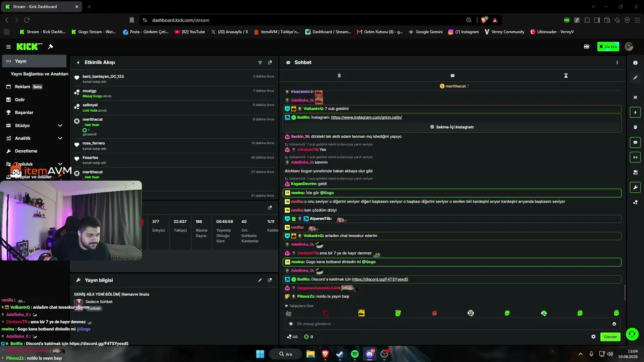
Task: Click the YouTube bookmark
Action: [x=190, y=32]
